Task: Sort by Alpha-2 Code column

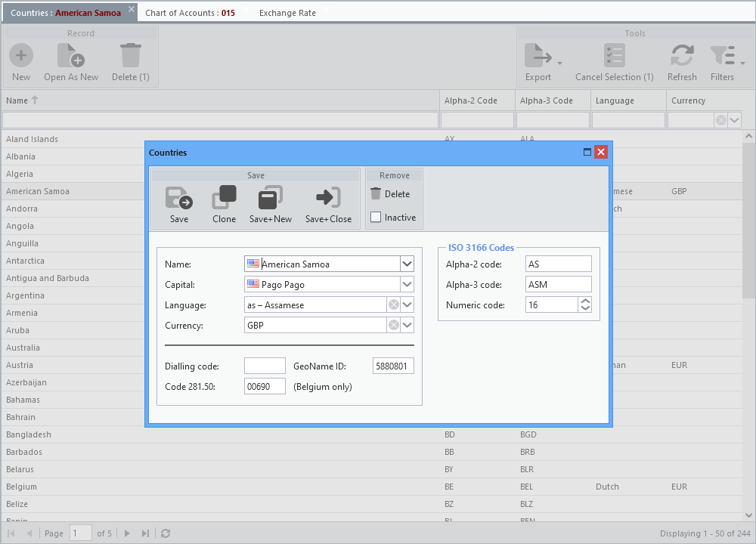Action: pos(477,100)
